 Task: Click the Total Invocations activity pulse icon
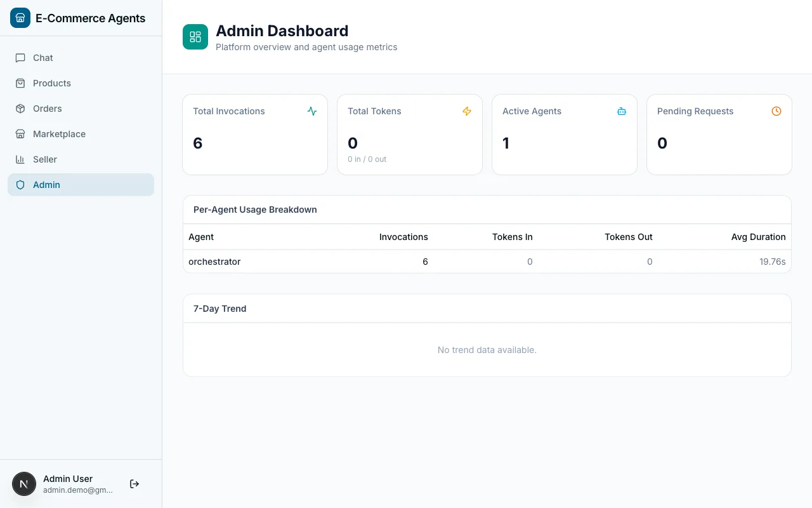coord(312,111)
